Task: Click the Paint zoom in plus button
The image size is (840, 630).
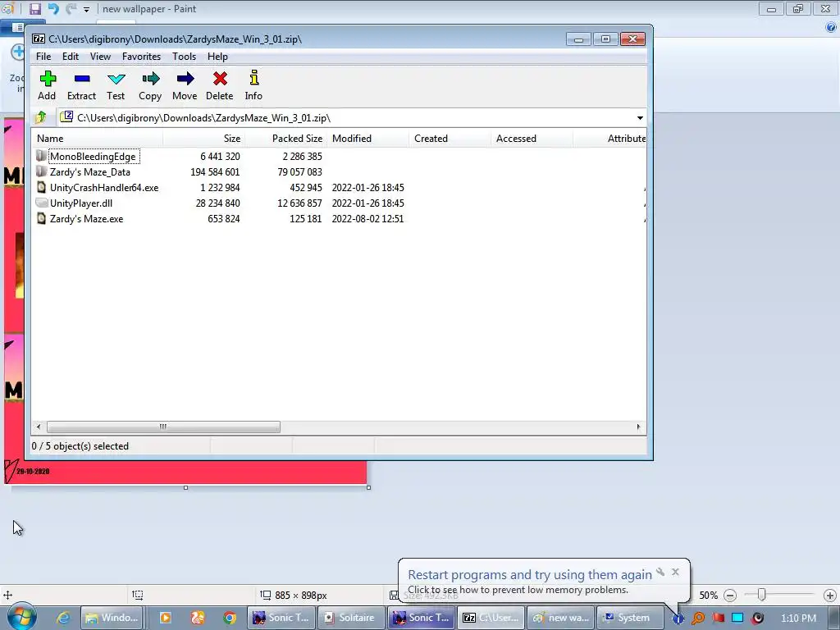Action: (829, 596)
